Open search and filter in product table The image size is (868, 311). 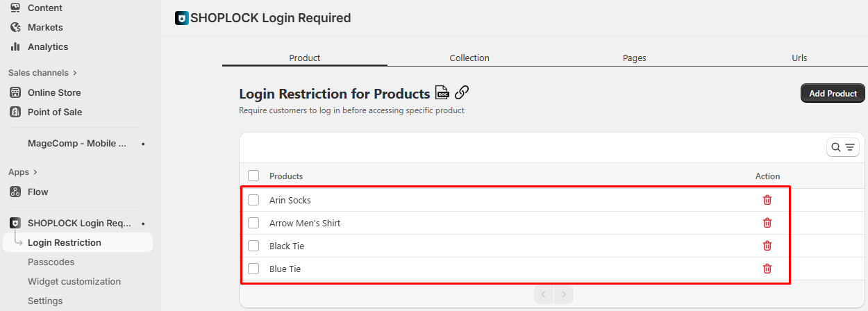pos(843,147)
